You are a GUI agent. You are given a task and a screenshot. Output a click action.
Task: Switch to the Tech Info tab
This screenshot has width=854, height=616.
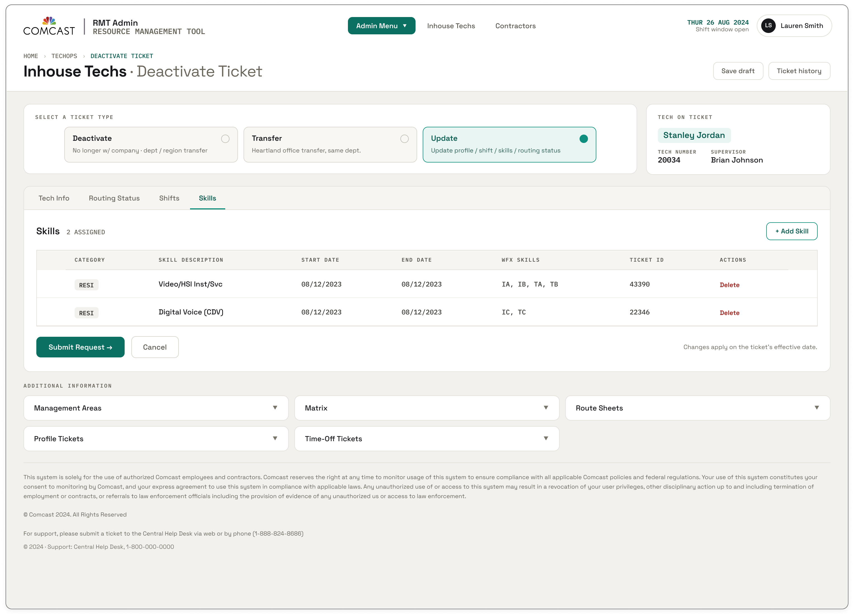[54, 198]
